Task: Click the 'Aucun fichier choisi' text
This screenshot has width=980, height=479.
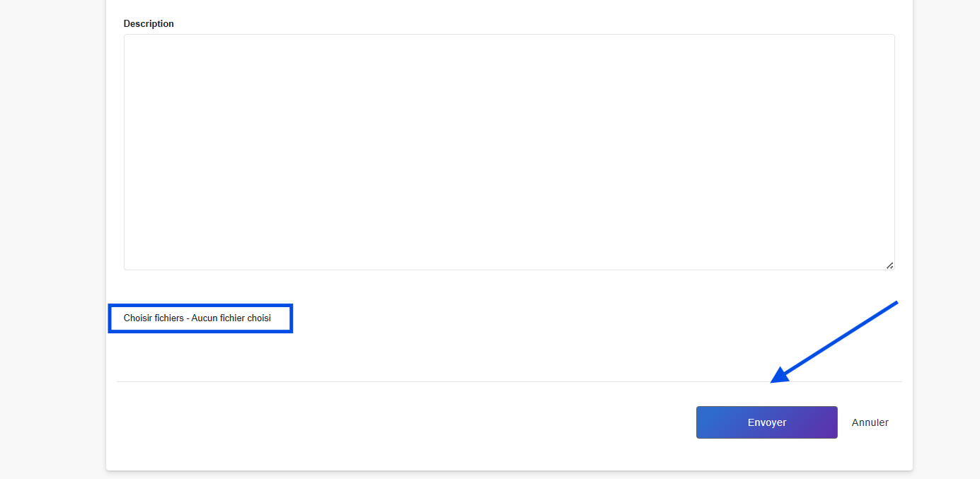Action: click(231, 318)
